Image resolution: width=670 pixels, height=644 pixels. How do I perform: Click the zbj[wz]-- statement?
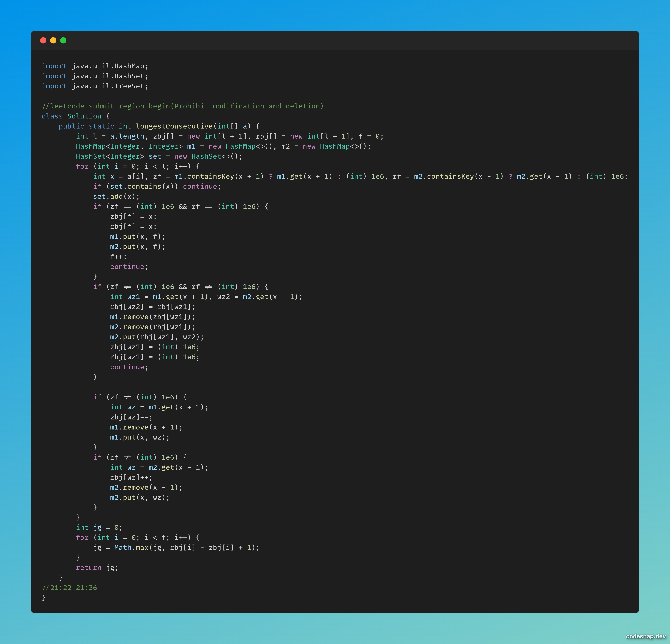(x=131, y=417)
